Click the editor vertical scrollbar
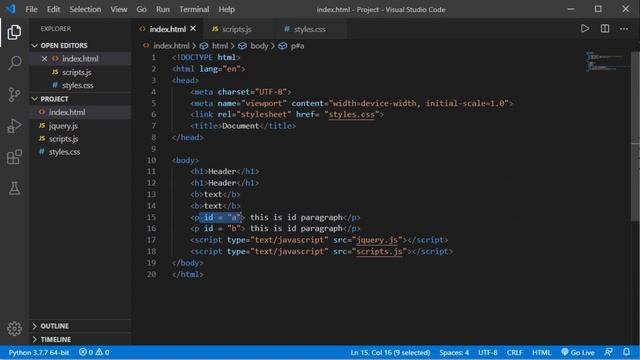The height and width of the screenshot is (360, 640). click(635, 137)
